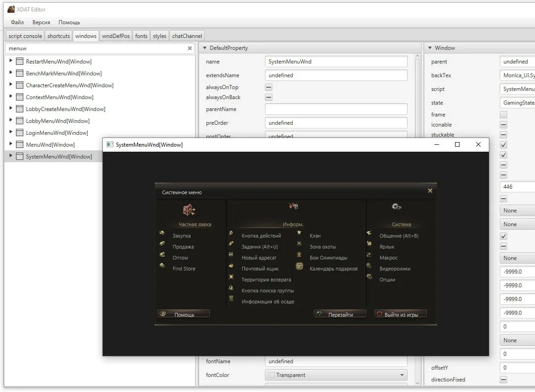Click the Помощь button in system menu
Image resolution: width=535 pixels, height=392 pixels.
[184, 314]
